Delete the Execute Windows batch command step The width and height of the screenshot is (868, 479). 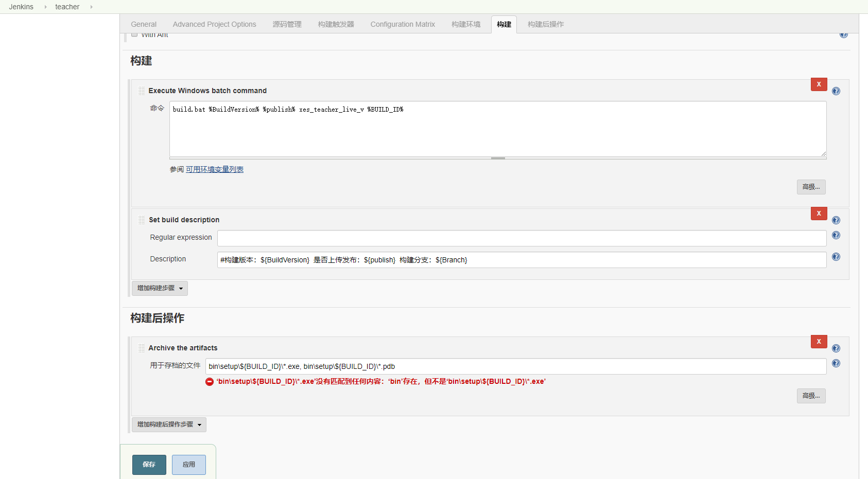[x=819, y=84]
